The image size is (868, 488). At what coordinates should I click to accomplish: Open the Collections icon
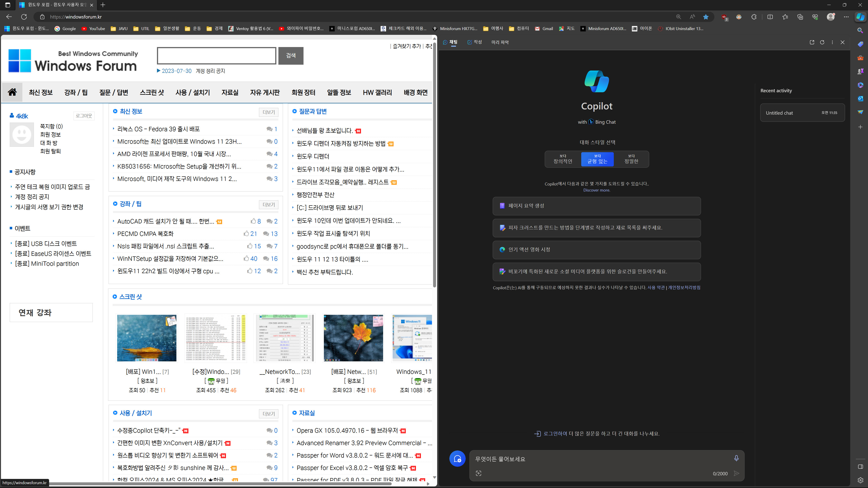tap(800, 17)
